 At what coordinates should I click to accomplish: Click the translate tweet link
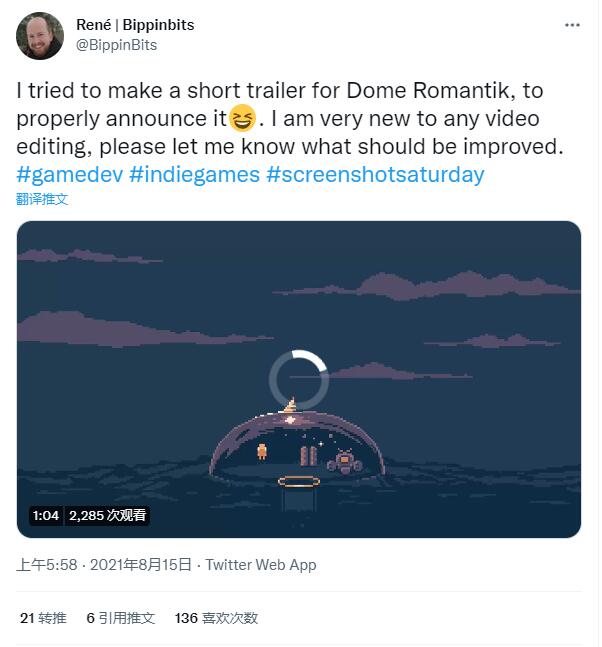42,199
